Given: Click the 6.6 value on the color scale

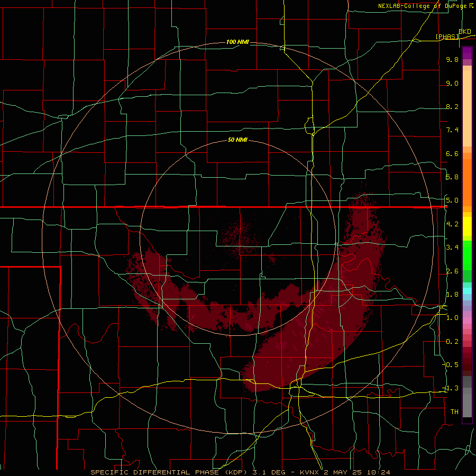Looking at the screenshot, I should click(x=452, y=153).
